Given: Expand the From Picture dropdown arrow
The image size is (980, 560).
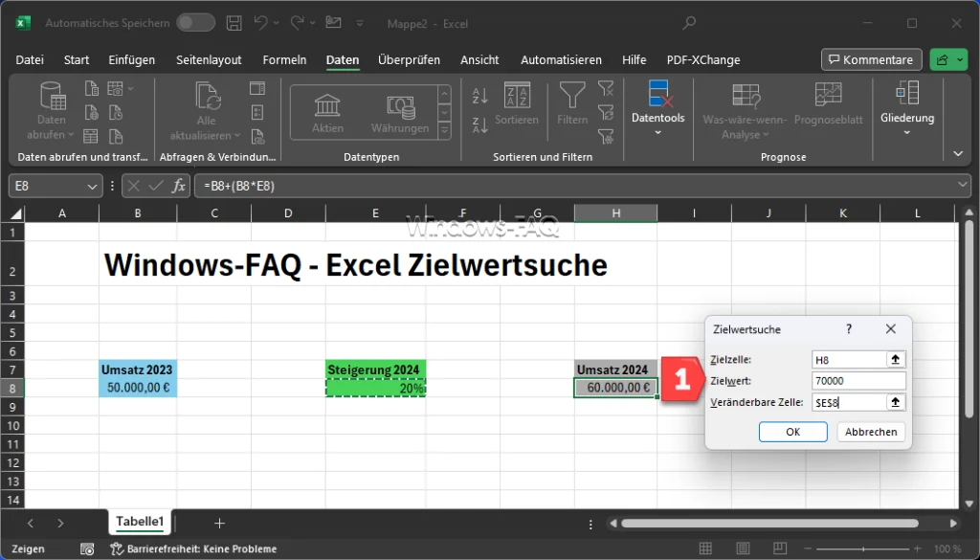Looking at the screenshot, I should [130, 89].
